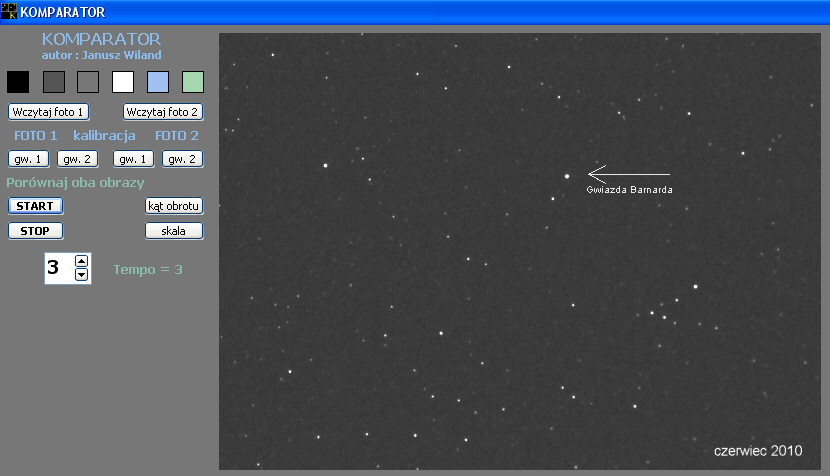Stop the comparison with STOP
This screenshot has height=476, width=830.
tap(35, 231)
